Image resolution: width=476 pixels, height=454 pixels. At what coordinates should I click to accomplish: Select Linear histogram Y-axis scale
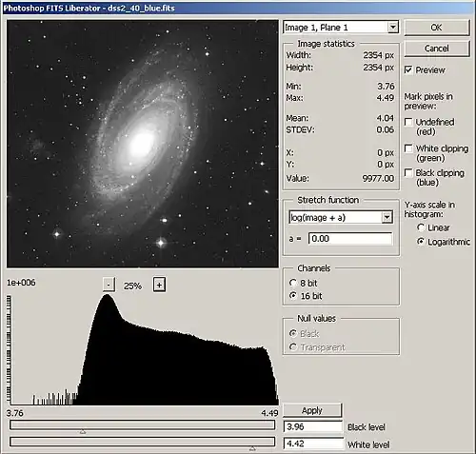[x=421, y=227]
